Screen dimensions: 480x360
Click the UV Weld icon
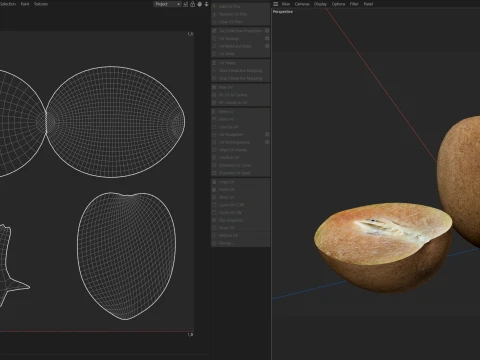pos(214,54)
